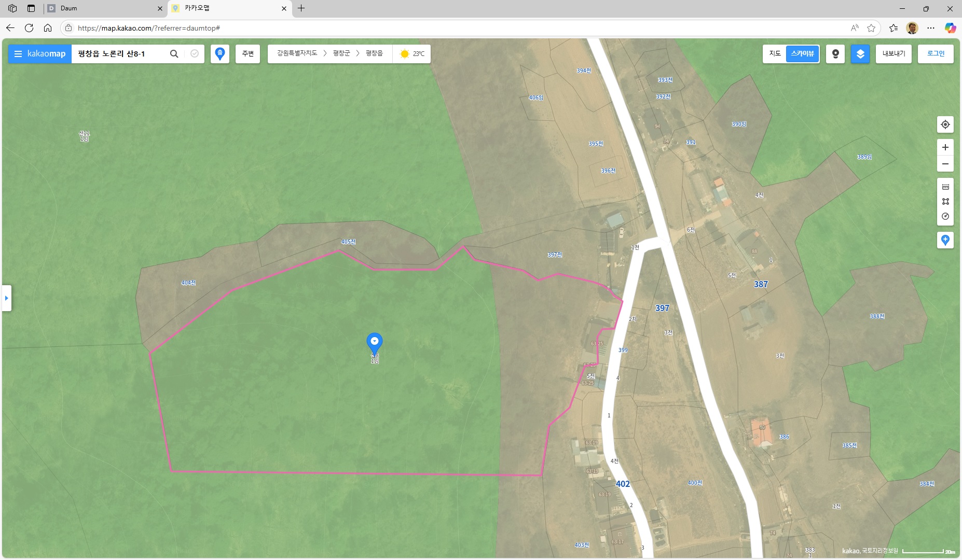Click the 평창읍 노론리 산8-1 search field

[119, 54]
